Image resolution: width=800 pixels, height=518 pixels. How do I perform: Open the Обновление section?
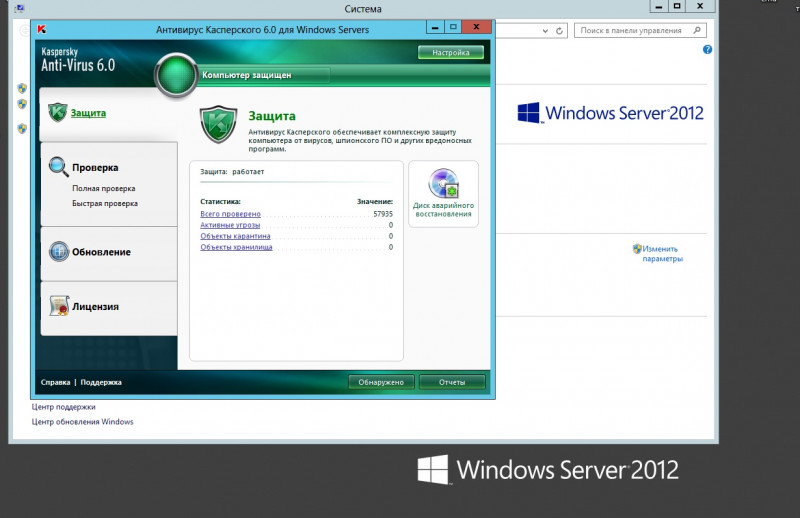pos(101,252)
